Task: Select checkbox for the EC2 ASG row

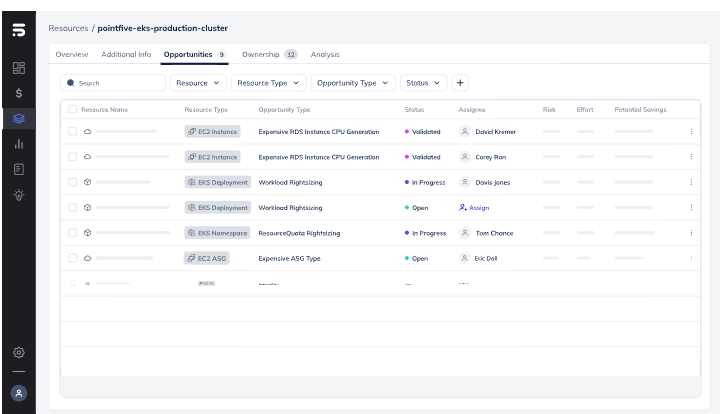Action: pyautogui.click(x=72, y=258)
